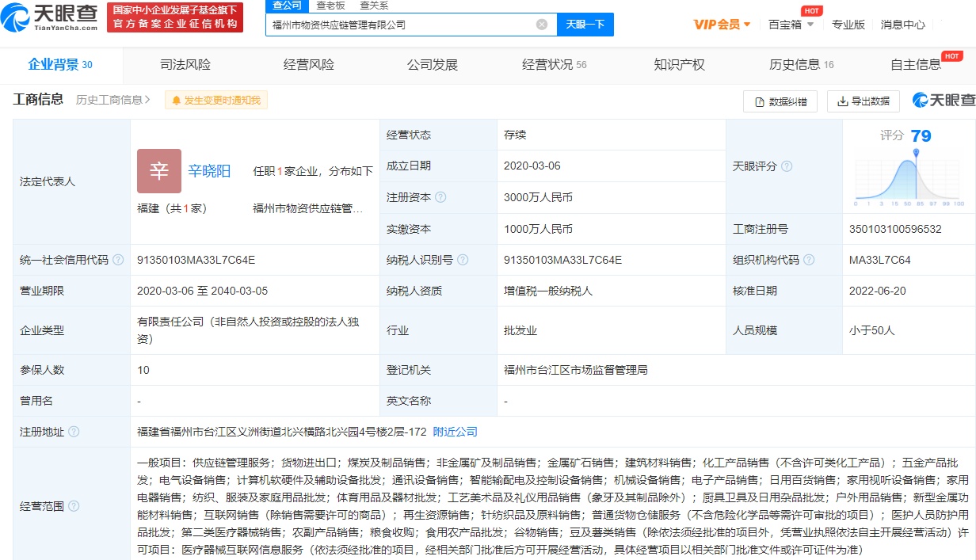Viewport: 976px width, 560px height.
Task: Open the 专业版 link
Action: (848, 25)
